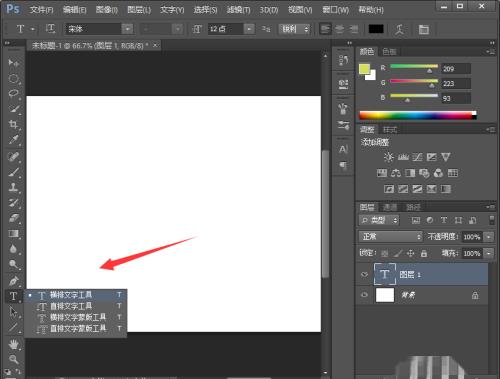Choose 直排文字工具 from flyout
500x379 pixels.
tap(75, 306)
